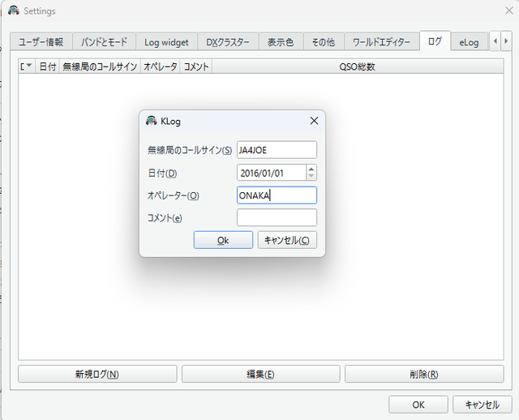Switch to the eLog tab
The image size is (519, 420).
coord(469,42)
